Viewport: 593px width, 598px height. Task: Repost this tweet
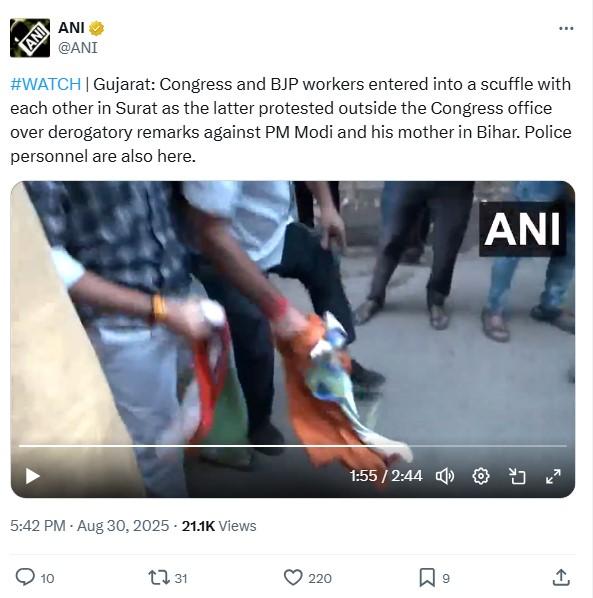(x=159, y=577)
